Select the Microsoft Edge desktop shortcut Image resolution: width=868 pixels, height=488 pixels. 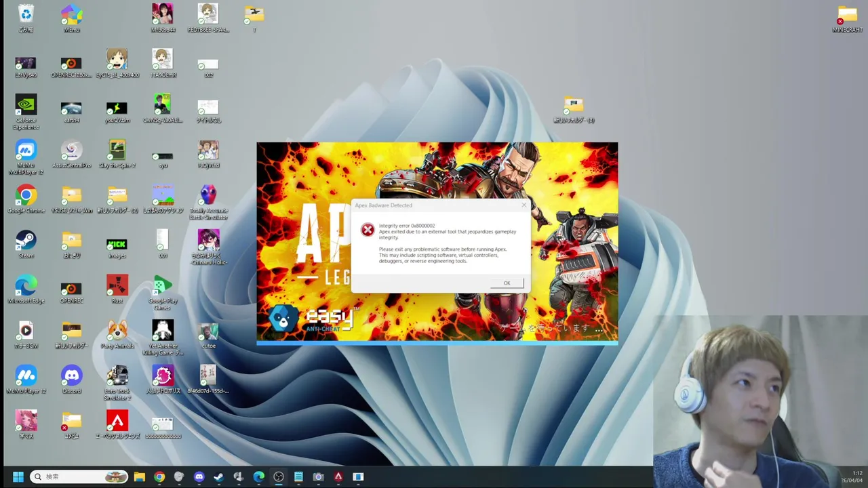click(x=26, y=289)
